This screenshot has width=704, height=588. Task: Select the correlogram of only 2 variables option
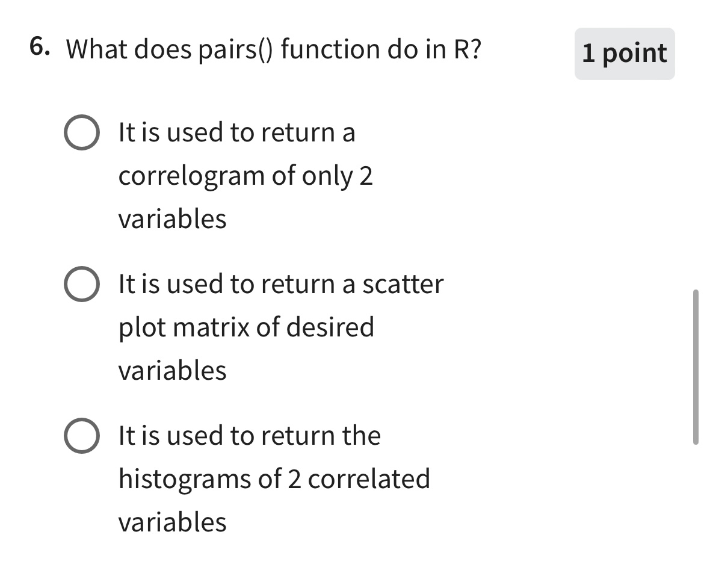[x=83, y=132]
